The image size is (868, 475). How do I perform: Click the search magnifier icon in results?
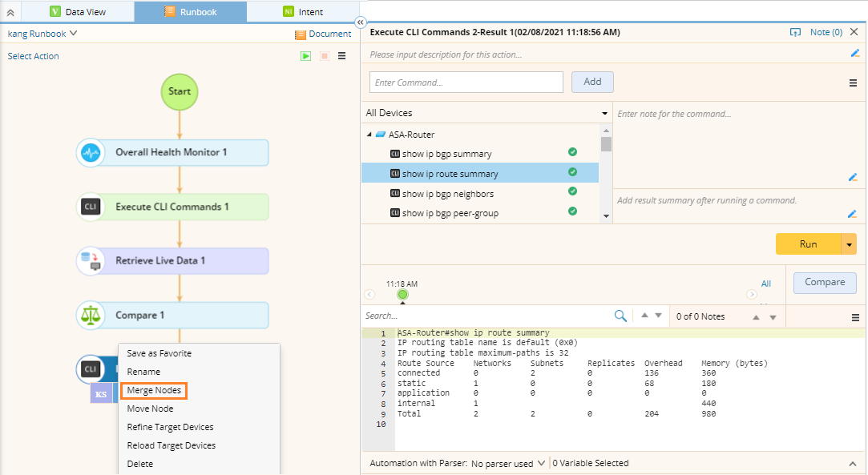point(620,316)
